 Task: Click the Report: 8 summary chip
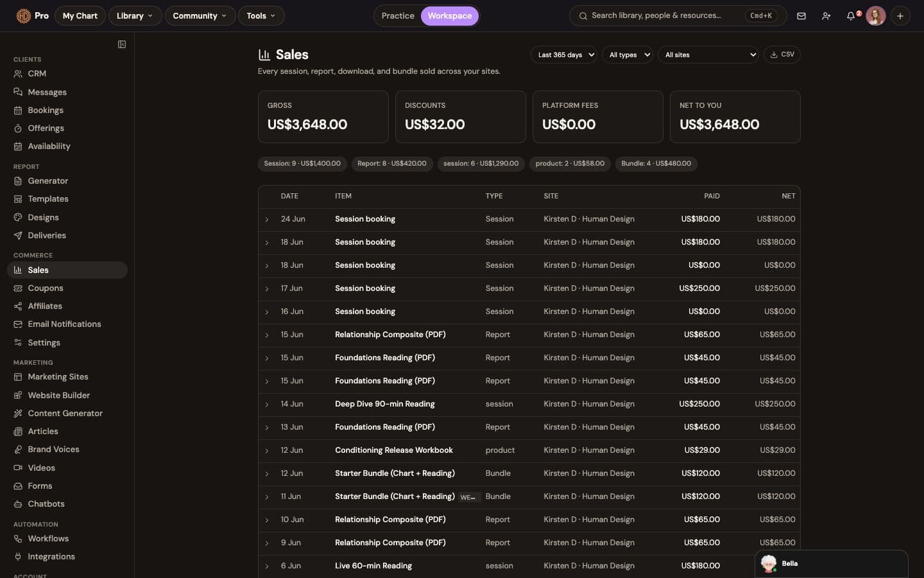(x=392, y=164)
